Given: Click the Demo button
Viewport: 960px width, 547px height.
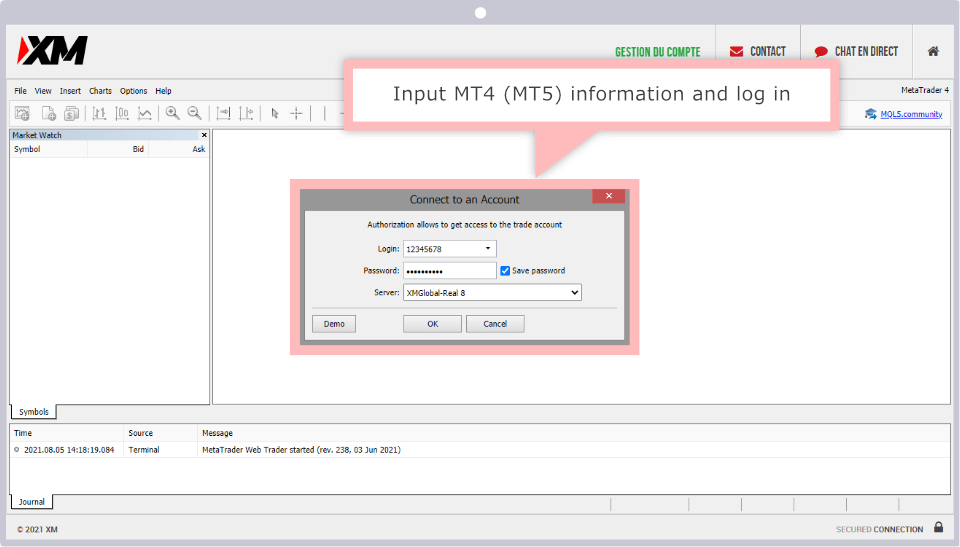Looking at the screenshot, I should point(334,324).
